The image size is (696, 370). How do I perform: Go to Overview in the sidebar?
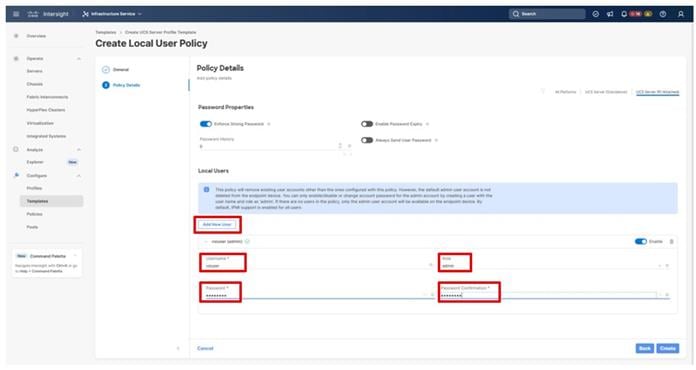coord(36,36)
